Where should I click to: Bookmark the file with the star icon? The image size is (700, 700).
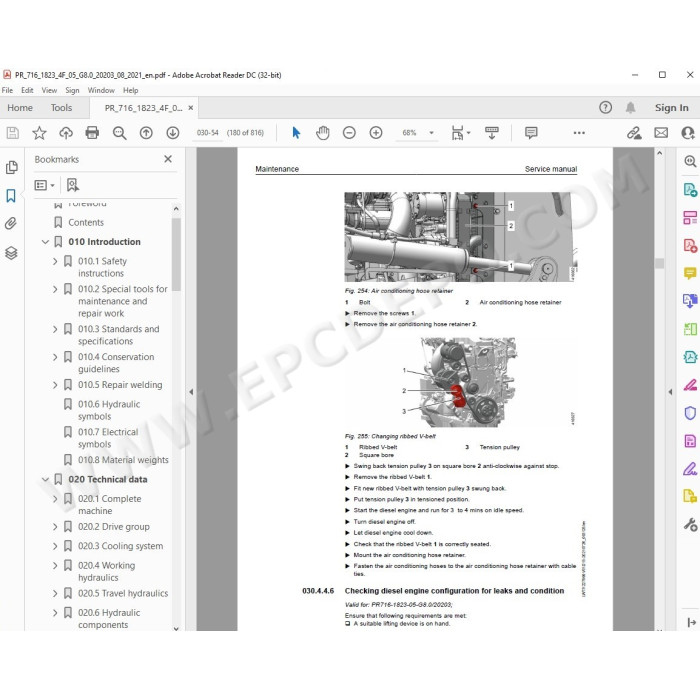tap(39, 133)
